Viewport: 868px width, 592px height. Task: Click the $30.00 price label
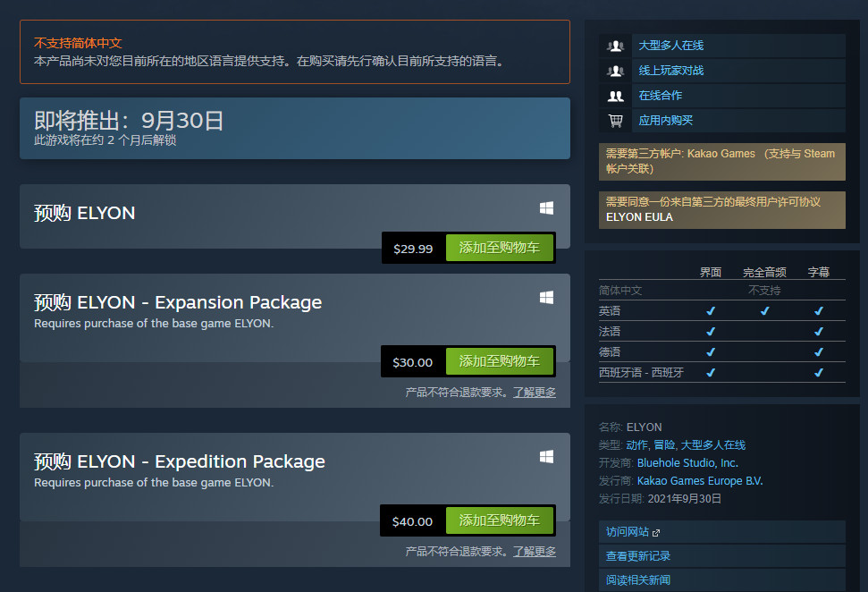pos(412,362)
